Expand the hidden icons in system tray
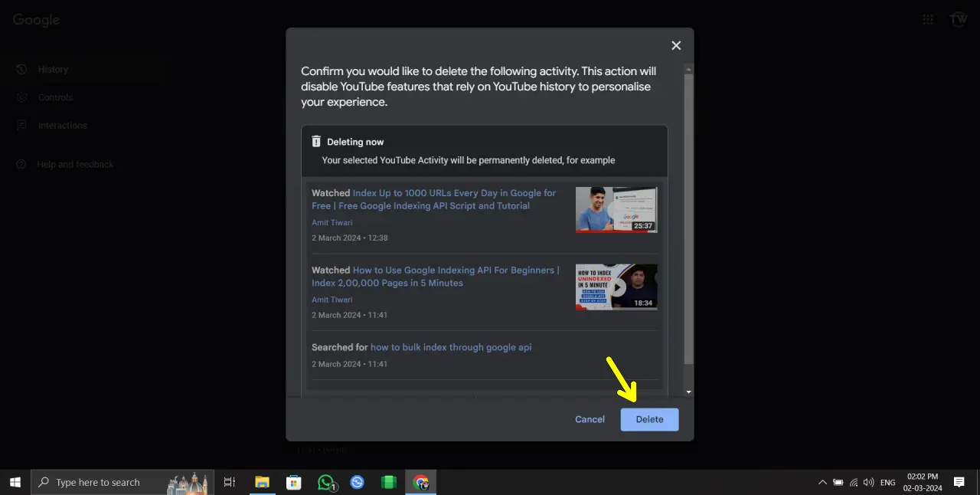The width and height of the screenshot is (980, 495). [823, 482]
